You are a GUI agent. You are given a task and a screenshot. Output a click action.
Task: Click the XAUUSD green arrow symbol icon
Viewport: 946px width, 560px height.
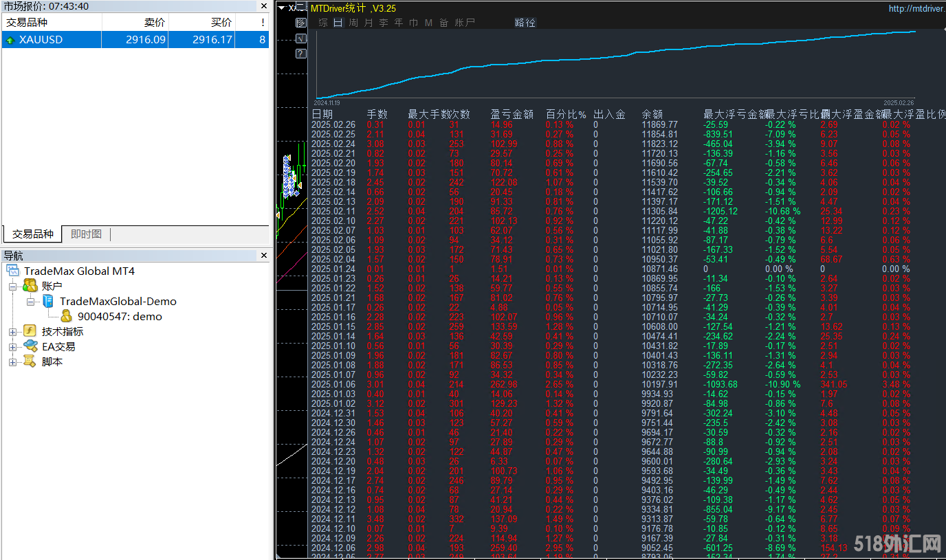[x=10, y=40]
